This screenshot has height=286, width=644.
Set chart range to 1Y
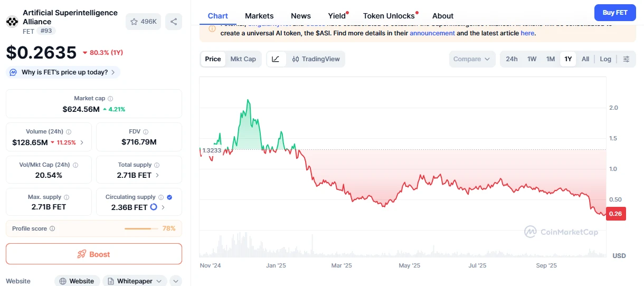[568, 59]
